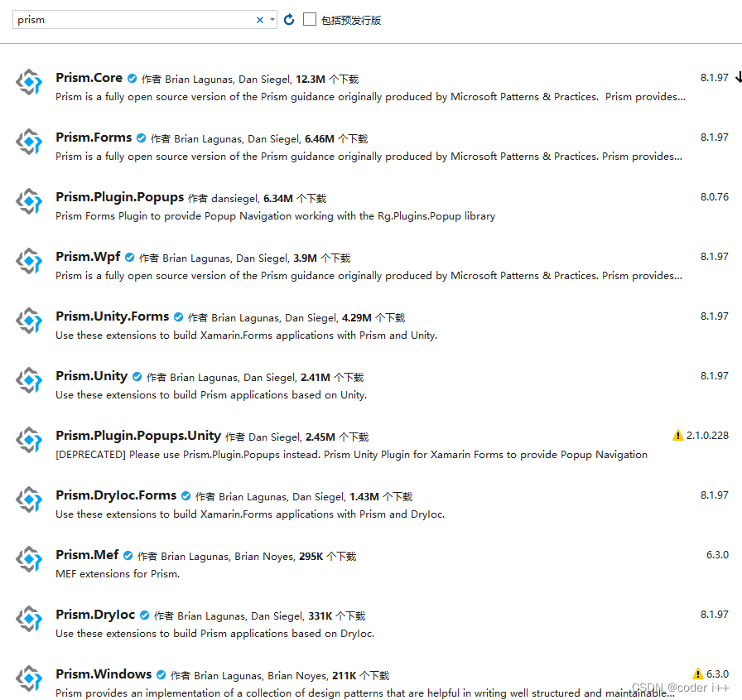The width and height of the screenshot is (742, 700).
Task: Select the Prism.Plugin.Popups package title
Action: point(120,197)
